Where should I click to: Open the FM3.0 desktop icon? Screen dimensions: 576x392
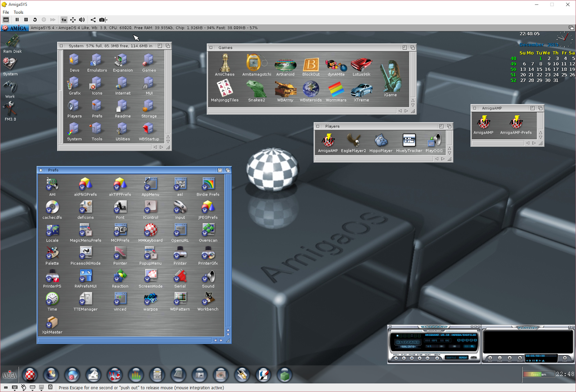10,111
